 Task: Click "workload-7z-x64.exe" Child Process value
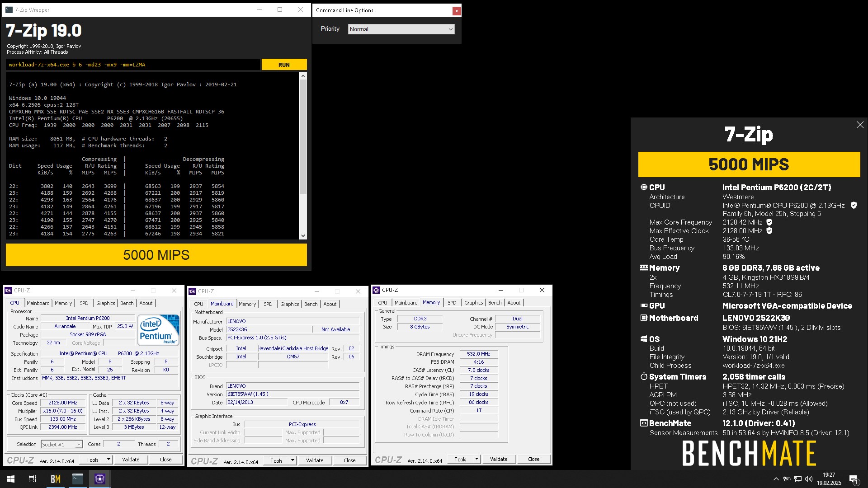click(753, 366)
